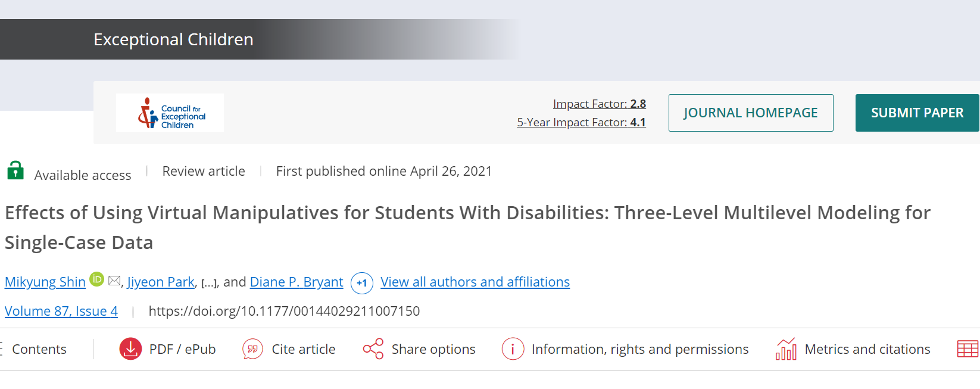This screenshot has height=389, width=980.
Task: Click the email envelope icon beside Mikyung Shin
Action: point(114,281)
